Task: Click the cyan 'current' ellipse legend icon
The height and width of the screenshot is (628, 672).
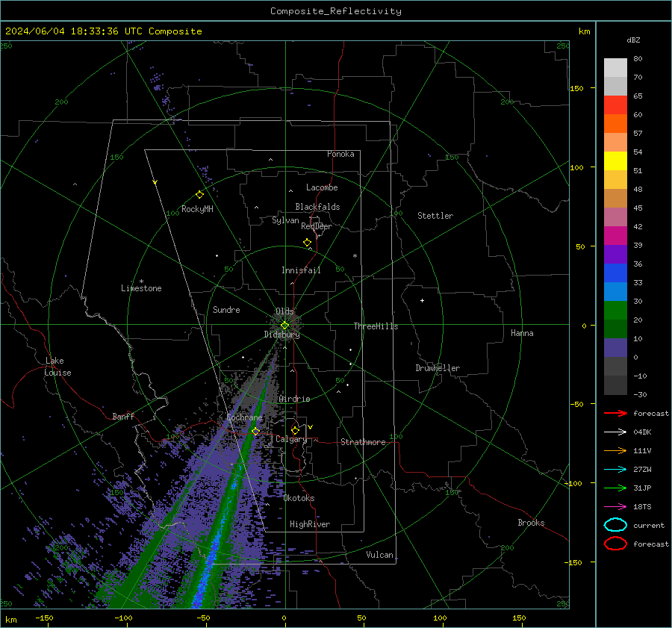Action: (615, 525)
